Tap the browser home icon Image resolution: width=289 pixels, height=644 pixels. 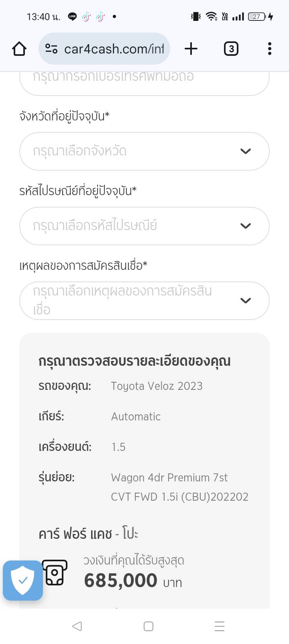pos(19,49)
